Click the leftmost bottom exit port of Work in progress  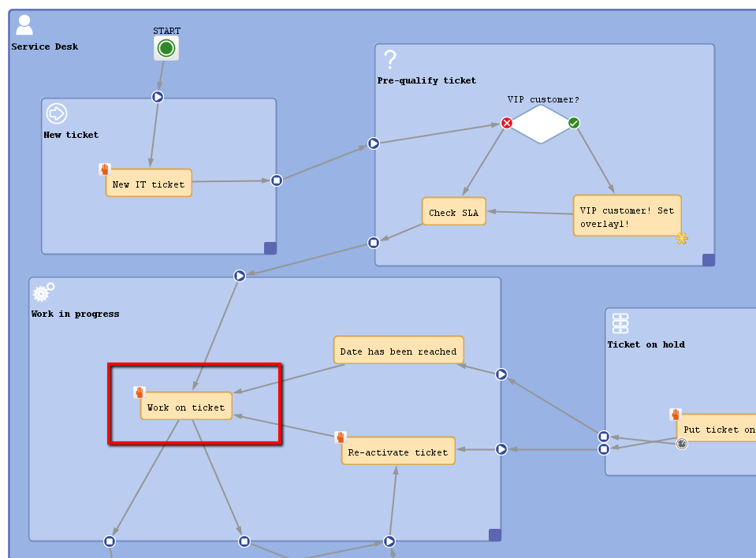click(110, 541)
